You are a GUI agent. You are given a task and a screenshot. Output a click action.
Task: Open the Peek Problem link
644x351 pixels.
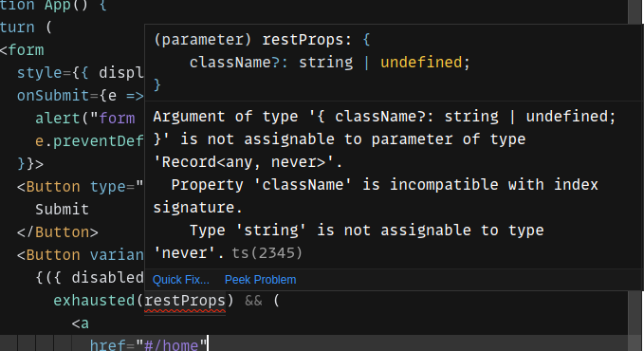[x=261, y=280]
